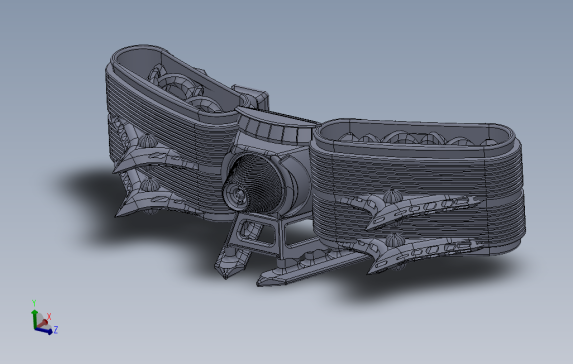Select the curved segmented band above the central cone

click(275, 126)
